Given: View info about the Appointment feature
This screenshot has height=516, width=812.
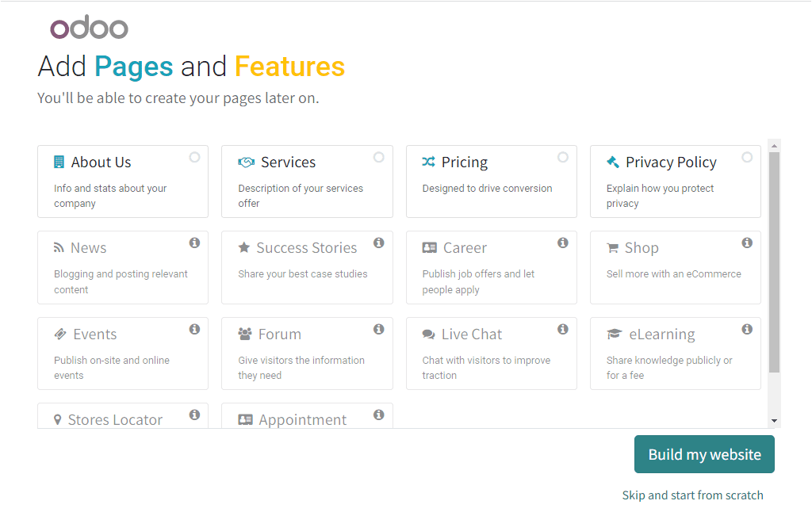Looking at the screenshot, I should pyautogui.click(x=378, y=413).
